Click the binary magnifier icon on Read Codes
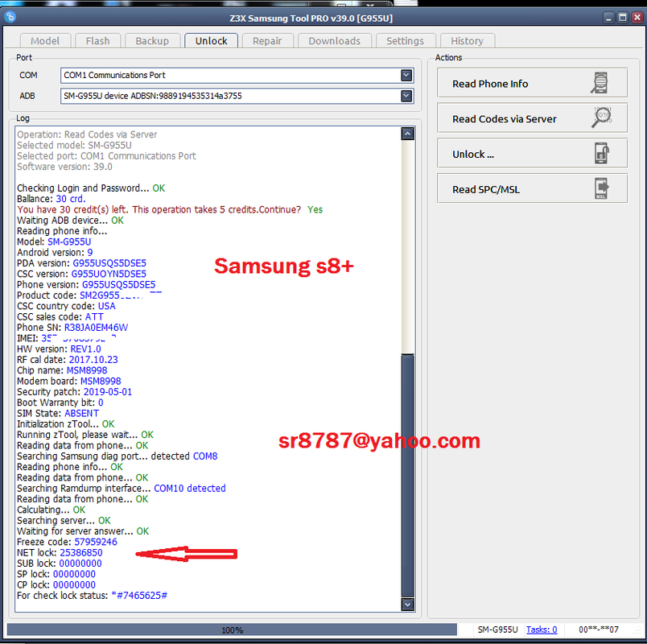Viewport: 647px width, 644px height. point(602,118)
